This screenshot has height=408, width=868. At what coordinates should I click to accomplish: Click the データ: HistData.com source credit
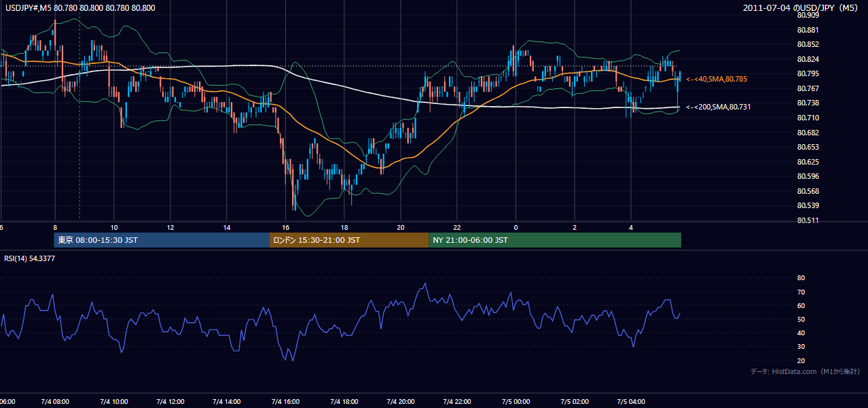click(805, 371)
